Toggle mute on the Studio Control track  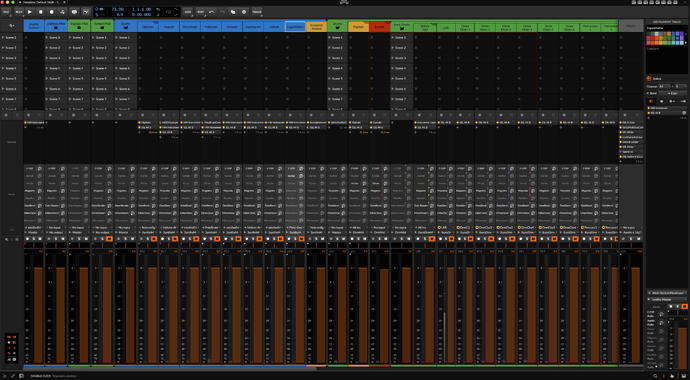coord(40,239)
